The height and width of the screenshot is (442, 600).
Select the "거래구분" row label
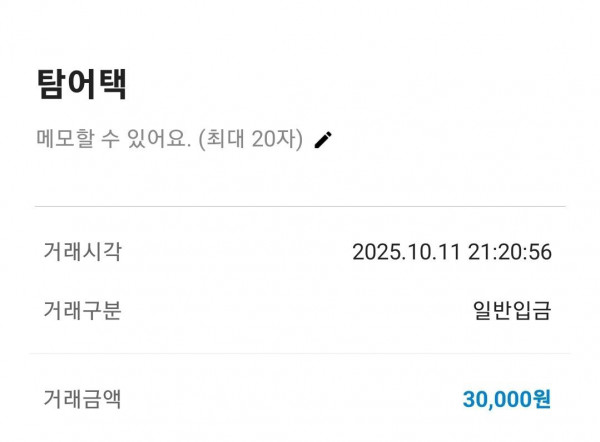coord(82,310)
